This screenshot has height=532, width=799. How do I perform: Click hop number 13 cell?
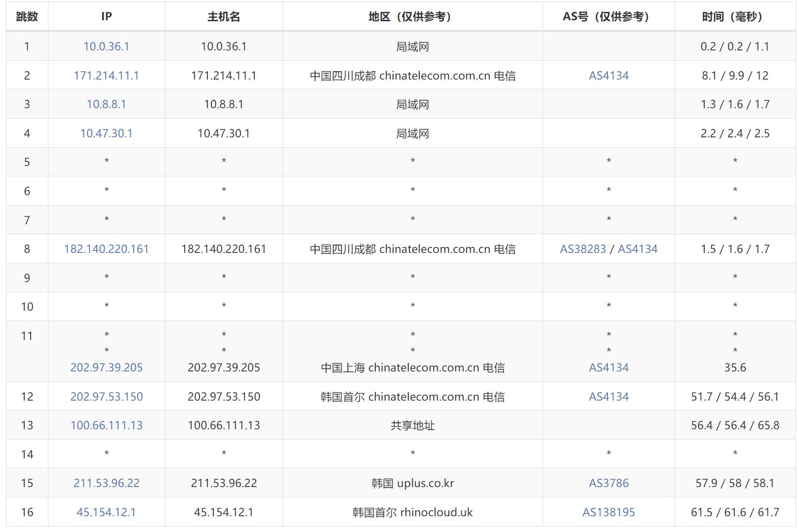click(27, 425)
